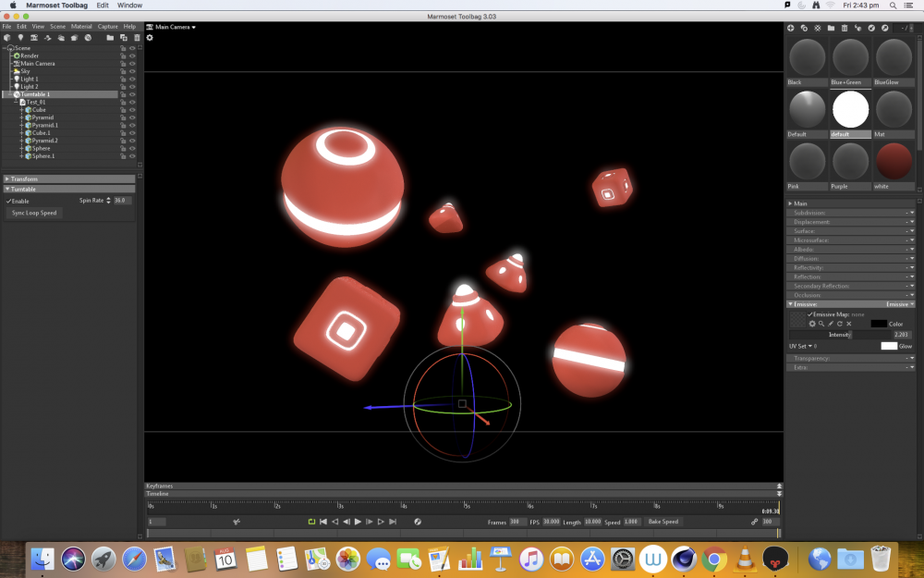Toggle the timeline loop playback icon
924x578 pixels.
(311, 522)
